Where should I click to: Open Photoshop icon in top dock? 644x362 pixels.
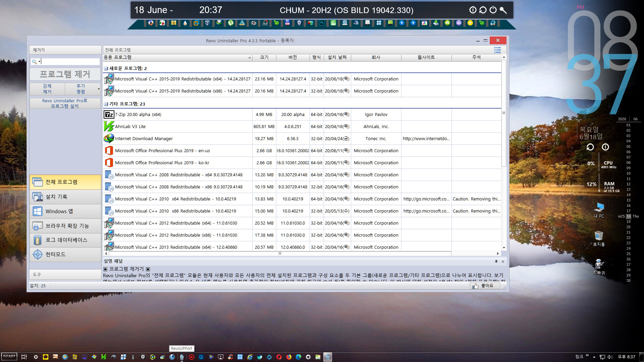pyautogui.click(x=322, y=23)
